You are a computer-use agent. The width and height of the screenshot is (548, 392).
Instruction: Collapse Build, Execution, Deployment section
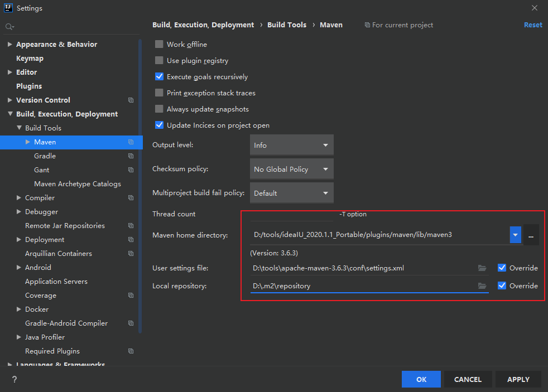click(10, 114)
